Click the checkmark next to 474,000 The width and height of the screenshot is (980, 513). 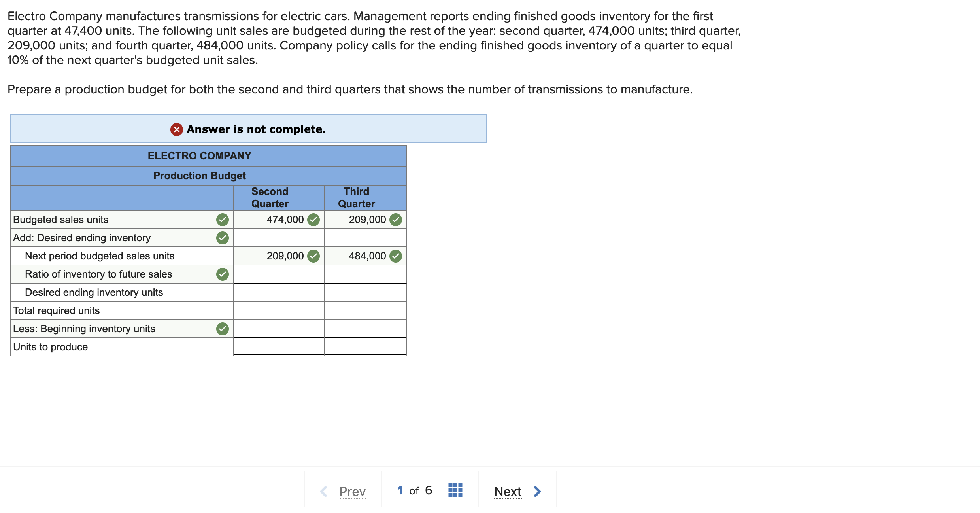tap(313, 220)
